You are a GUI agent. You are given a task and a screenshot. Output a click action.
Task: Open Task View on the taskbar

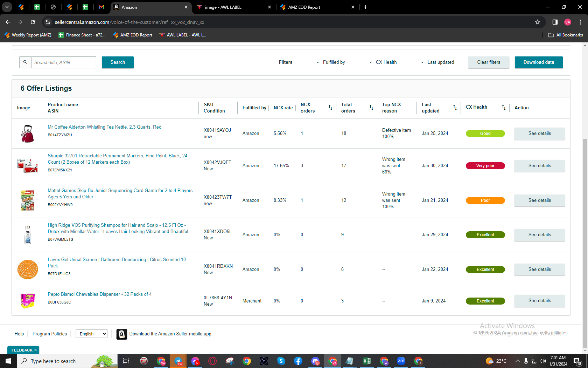(126, 361)
